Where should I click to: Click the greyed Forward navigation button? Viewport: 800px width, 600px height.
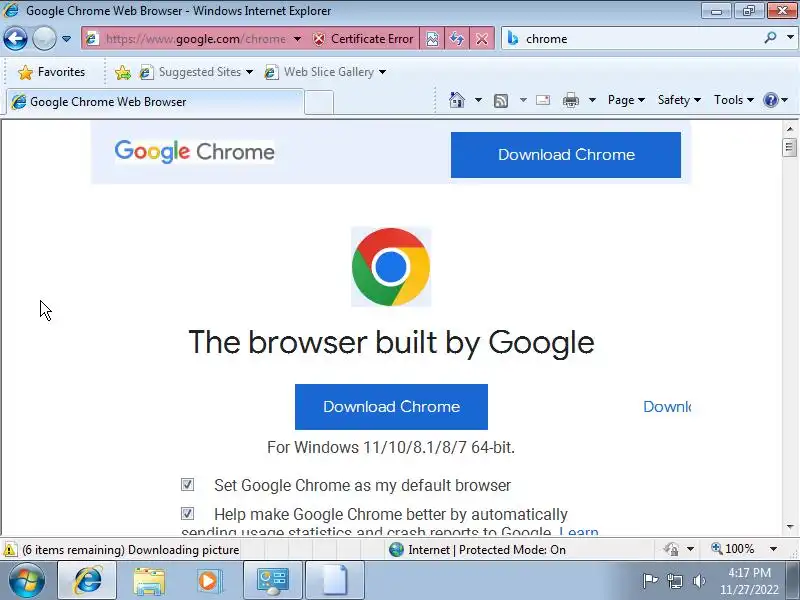click(44, 38)
